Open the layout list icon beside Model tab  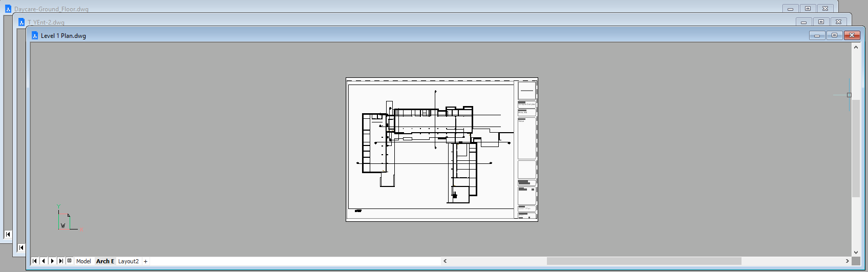[70, 261]
